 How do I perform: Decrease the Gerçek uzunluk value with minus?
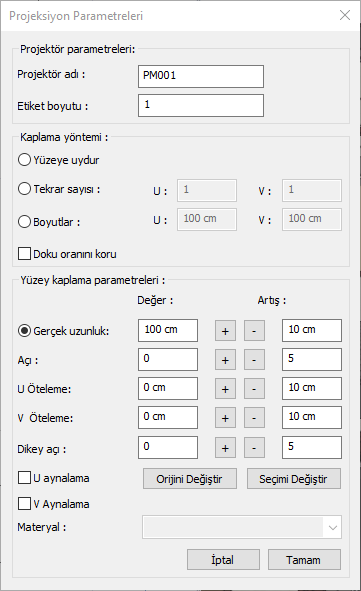(x=254, y=331)
